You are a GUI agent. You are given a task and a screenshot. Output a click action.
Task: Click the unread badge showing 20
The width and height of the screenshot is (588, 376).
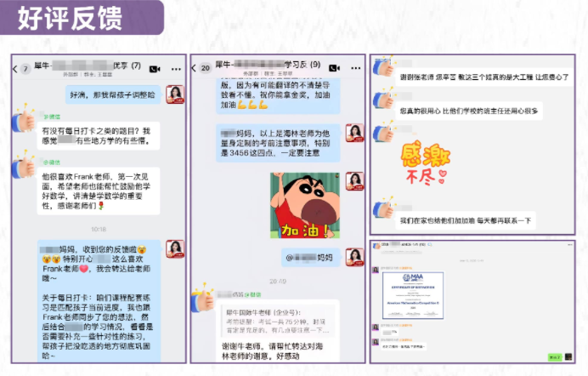tap(205, 68)
